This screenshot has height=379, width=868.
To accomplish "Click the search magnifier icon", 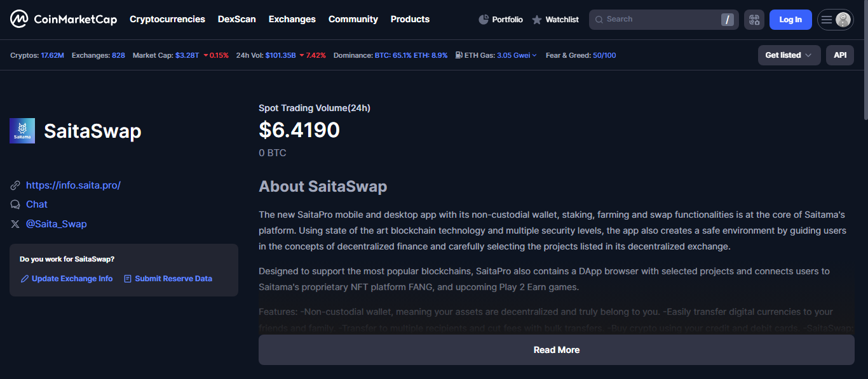I will (599, 20).
